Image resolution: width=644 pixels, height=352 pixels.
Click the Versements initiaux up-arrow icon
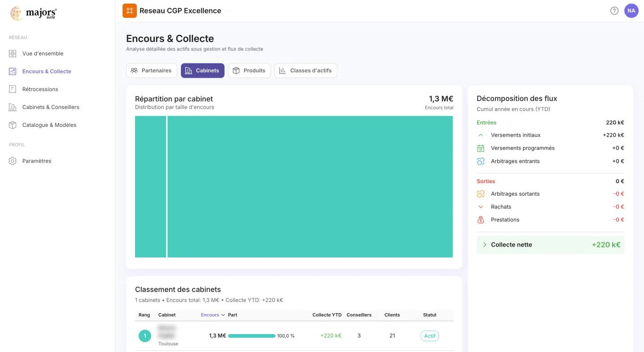(x=481, y=135)
